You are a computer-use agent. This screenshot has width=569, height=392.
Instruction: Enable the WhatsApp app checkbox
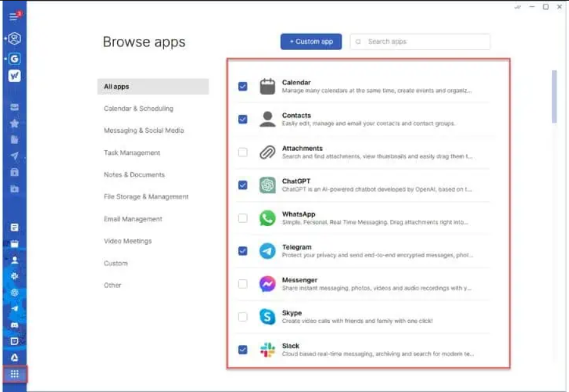(x=243, y=218)
